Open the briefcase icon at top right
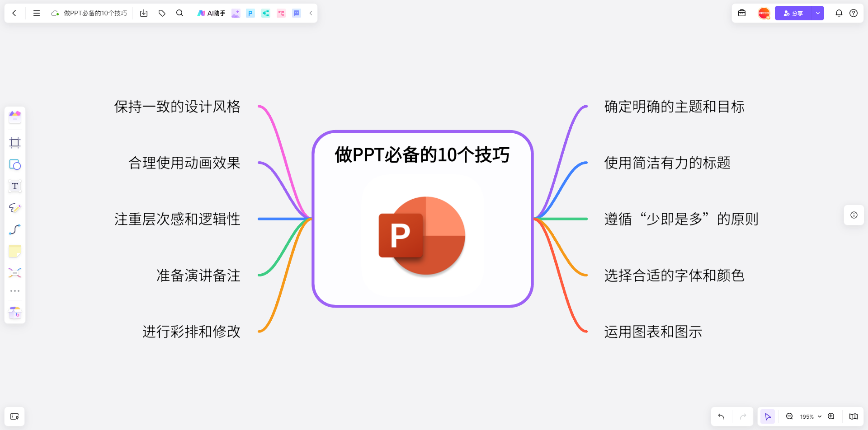The image size is (868, 430). [742, 13]
